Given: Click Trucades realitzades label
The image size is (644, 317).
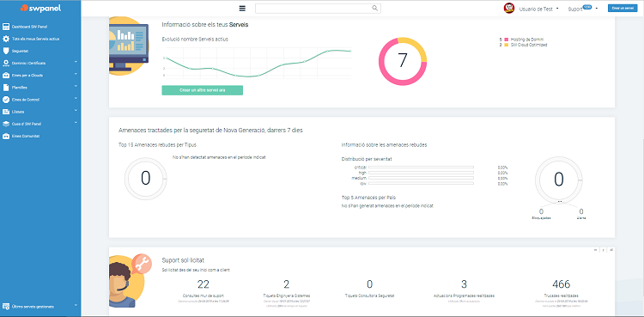Looking at the screenshot, I should 561,296.
